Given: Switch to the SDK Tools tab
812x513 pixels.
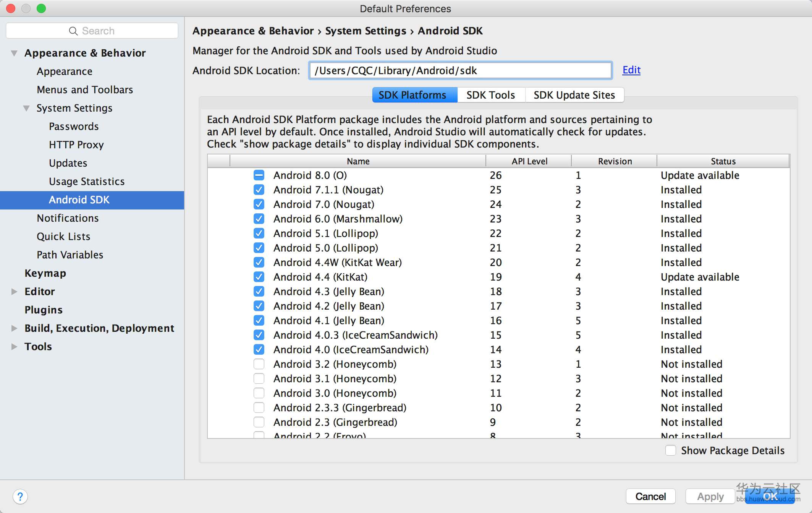Looking at the screenshot, I should (490, 95).
